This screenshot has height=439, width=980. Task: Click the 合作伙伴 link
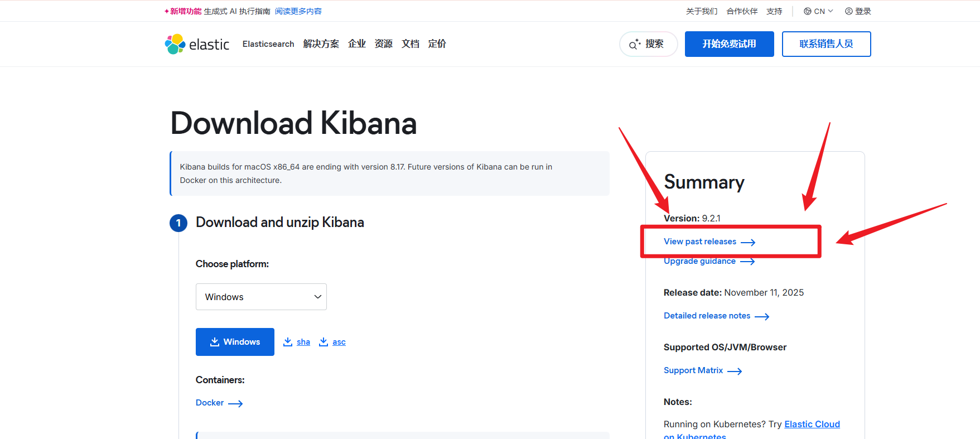[x=742, y=11]
